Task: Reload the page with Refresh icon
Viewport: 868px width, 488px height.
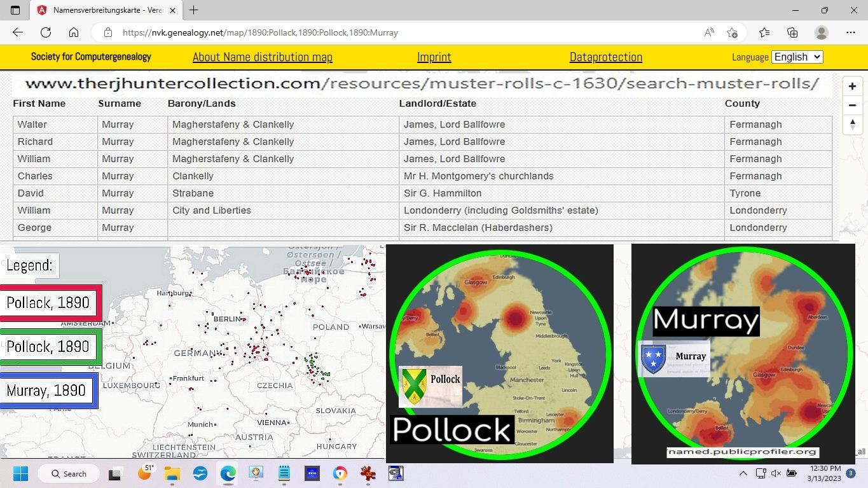Action: [x=46, y=32]
